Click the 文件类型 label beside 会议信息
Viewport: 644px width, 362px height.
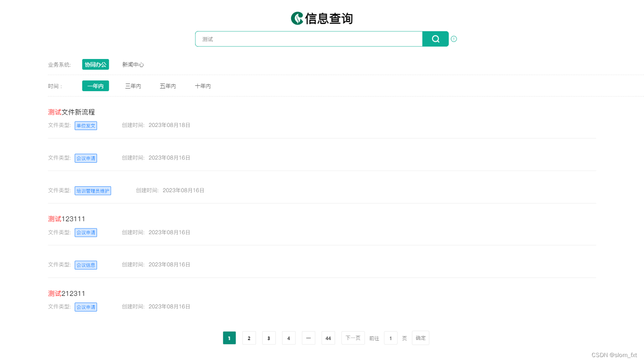pyautogui.click(x=59, y=265)
